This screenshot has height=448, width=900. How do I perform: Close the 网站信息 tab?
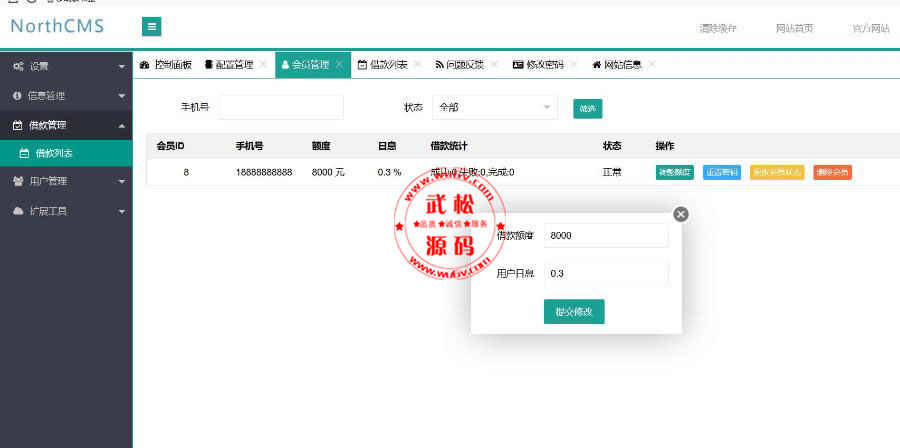pyautogui.click(x=651, y=65)
